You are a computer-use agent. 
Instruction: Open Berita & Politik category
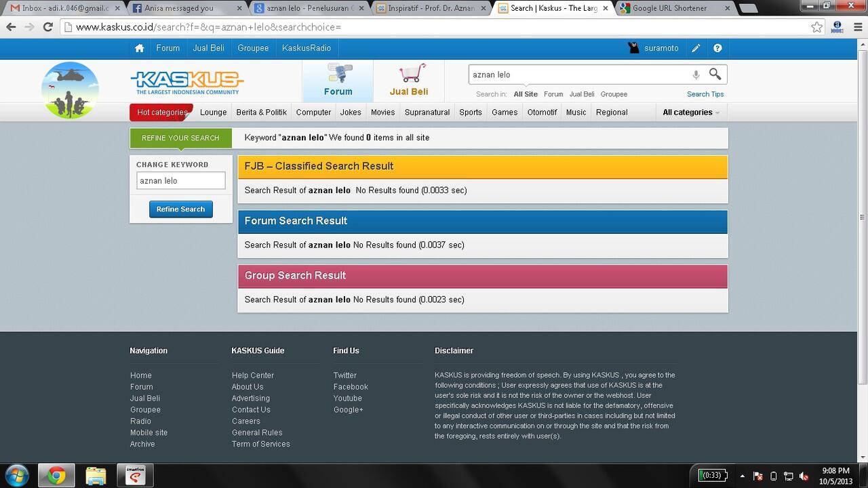261,113
